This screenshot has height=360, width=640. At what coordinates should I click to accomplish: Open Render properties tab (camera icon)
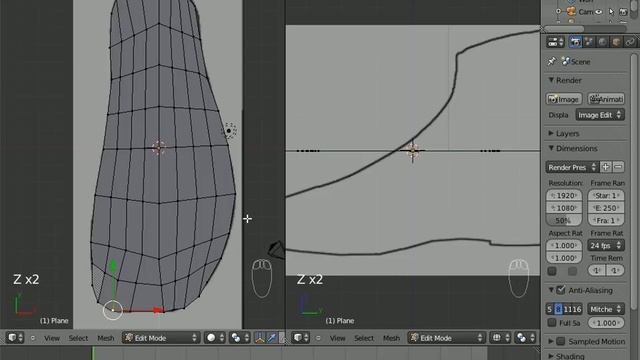575,42
